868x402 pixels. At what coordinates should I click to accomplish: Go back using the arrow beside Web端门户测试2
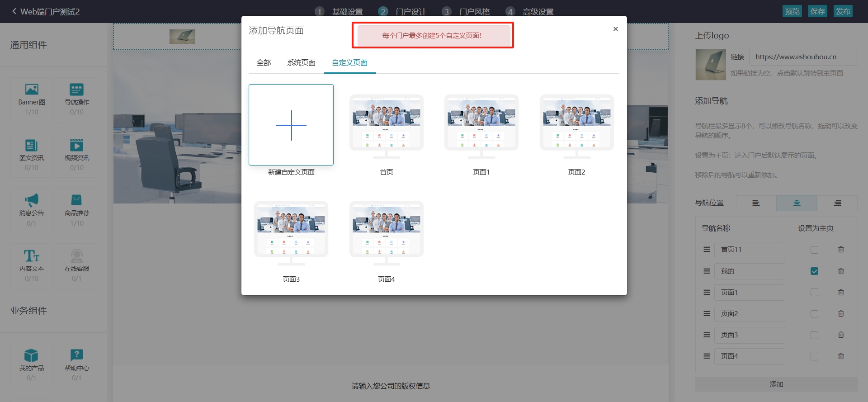coord(14,11)
